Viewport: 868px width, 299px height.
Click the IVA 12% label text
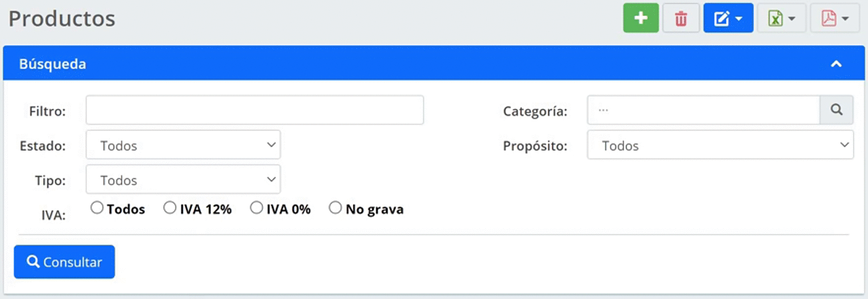tap(206, 209)
